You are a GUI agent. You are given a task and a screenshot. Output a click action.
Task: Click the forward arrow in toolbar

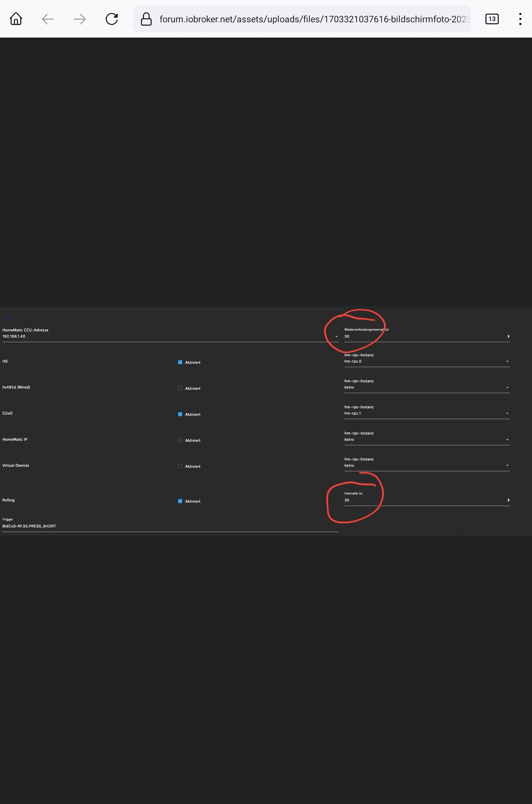click(x=80, y=19)
